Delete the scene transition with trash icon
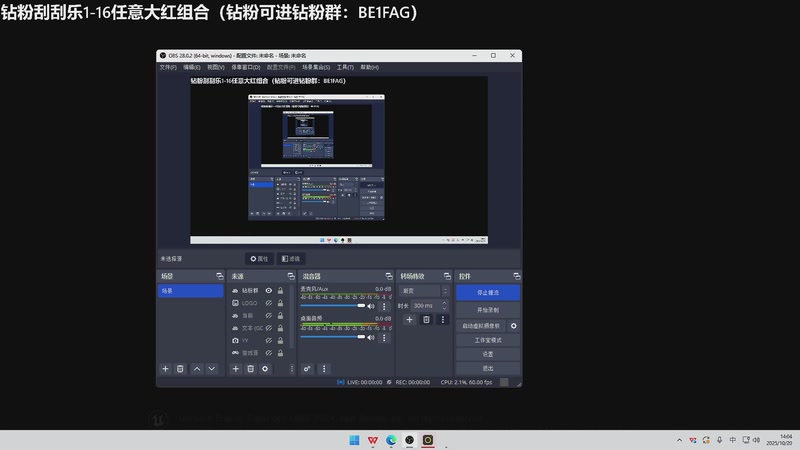 pos(426,320)
